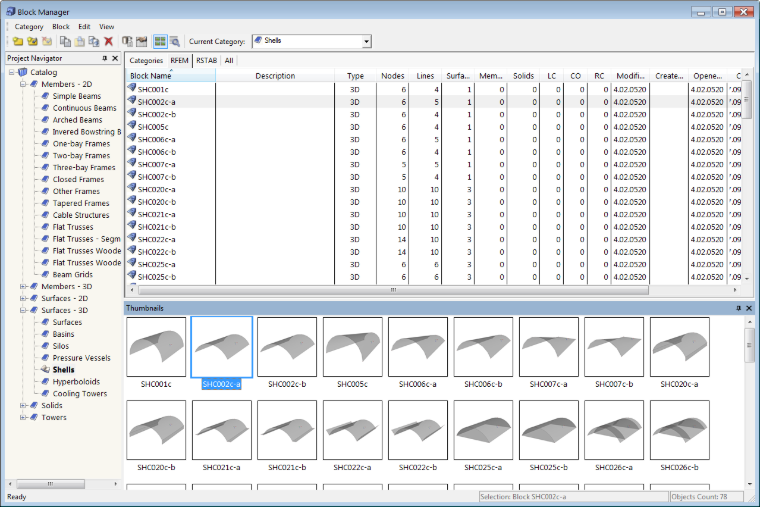Select the SHC005c thumbnail

tap(352, 347)
